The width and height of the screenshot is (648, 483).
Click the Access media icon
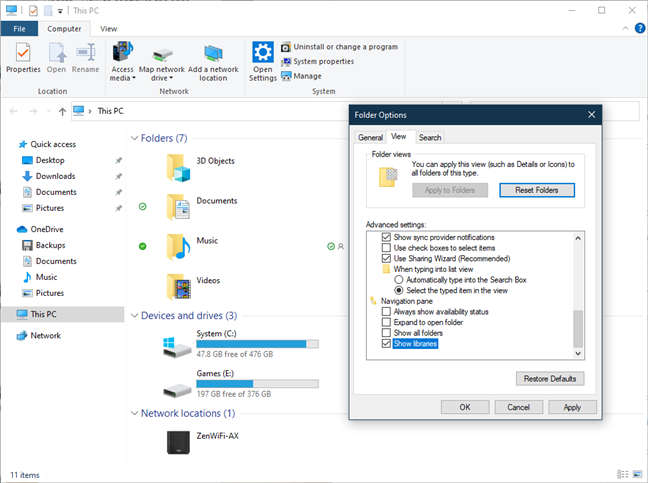click(x=122, y=51)
